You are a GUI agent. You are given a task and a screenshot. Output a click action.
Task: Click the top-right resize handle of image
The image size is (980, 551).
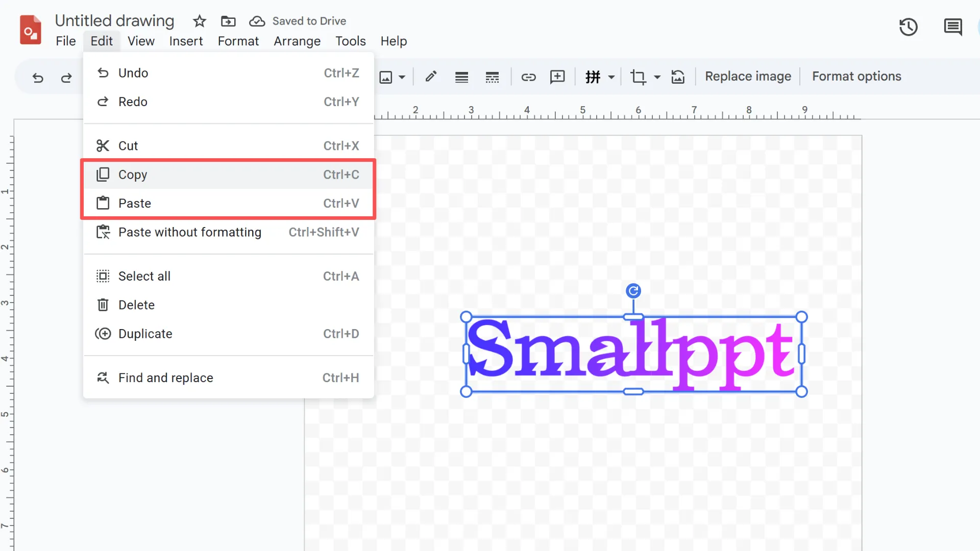point(801,317)
